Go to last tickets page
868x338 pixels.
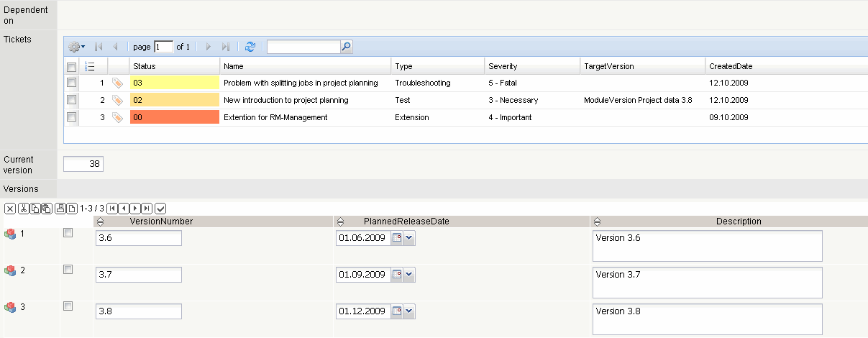click(225, 47)
